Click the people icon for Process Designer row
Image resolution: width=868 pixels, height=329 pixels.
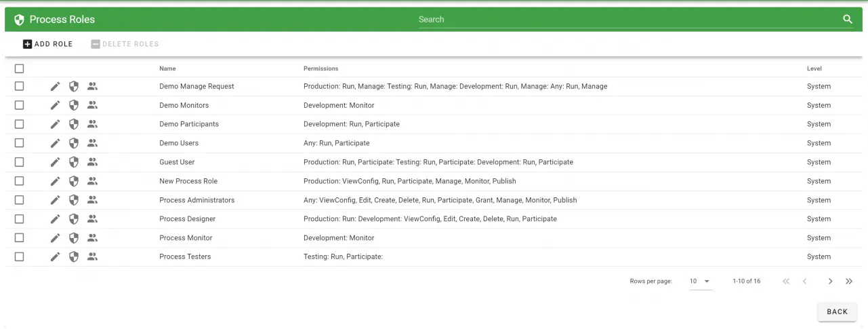point(93,219)
